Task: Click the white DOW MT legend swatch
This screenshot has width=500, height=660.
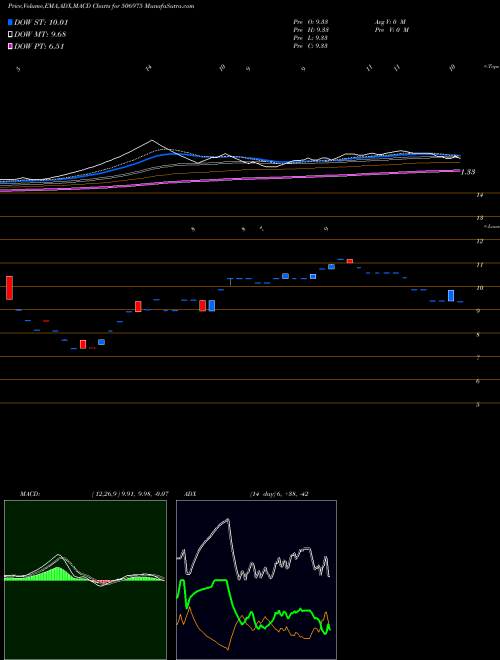Action: 10,35
